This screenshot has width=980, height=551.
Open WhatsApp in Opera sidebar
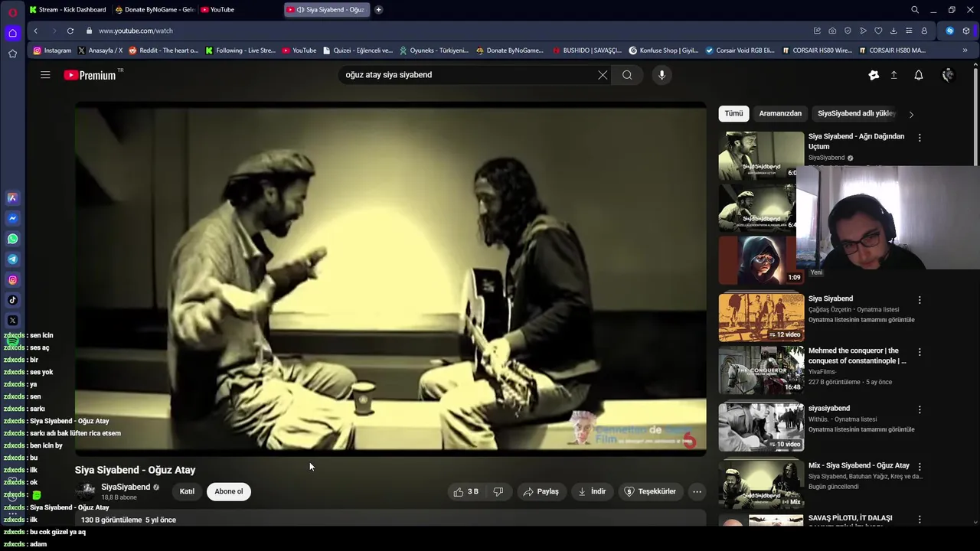click(x=12, y=239)
